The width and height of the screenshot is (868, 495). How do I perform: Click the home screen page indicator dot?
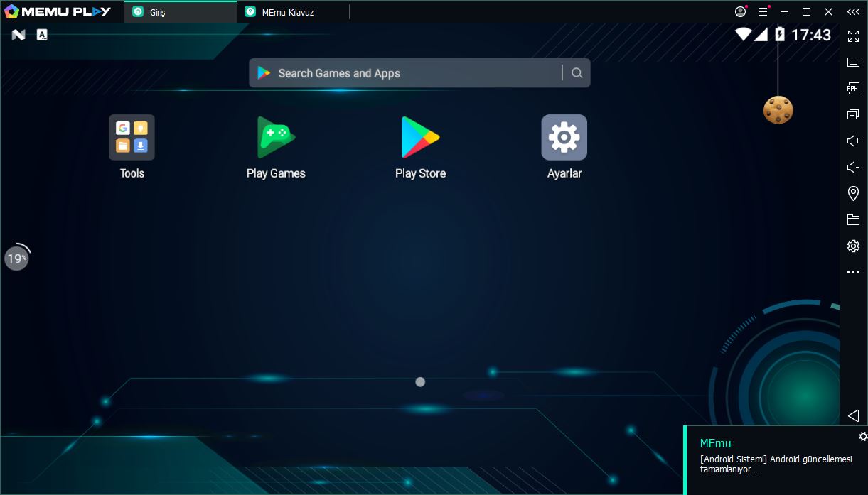[x=420, y=382]
